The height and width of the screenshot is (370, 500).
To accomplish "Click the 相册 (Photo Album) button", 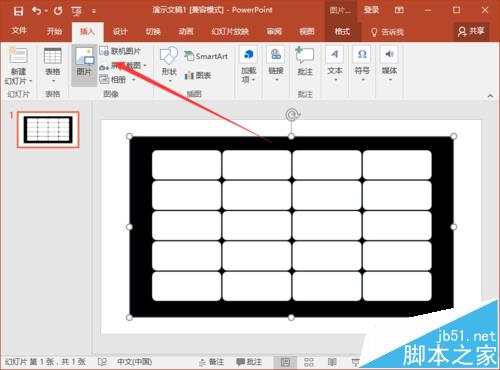I will click(113, 80).
